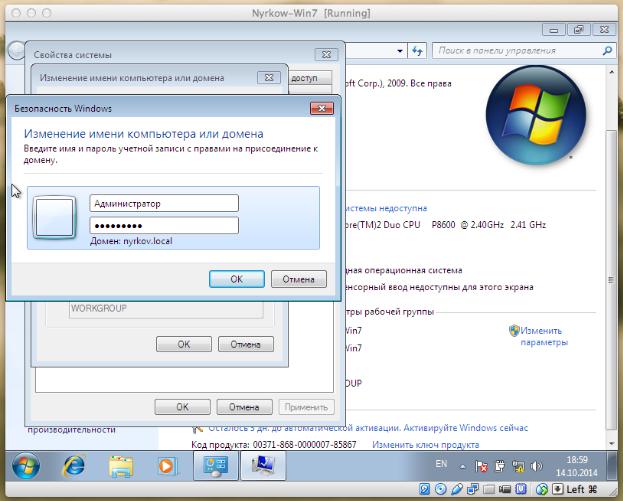Expand the Control Panel address bar dropdown
The height and width of the screenshot is (501, 623).
[x=400, y=51]
